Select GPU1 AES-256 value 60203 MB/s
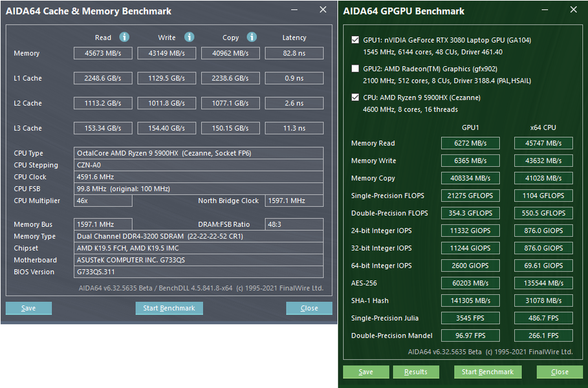Viewport: 588px width, 388px height. point(470,283)
